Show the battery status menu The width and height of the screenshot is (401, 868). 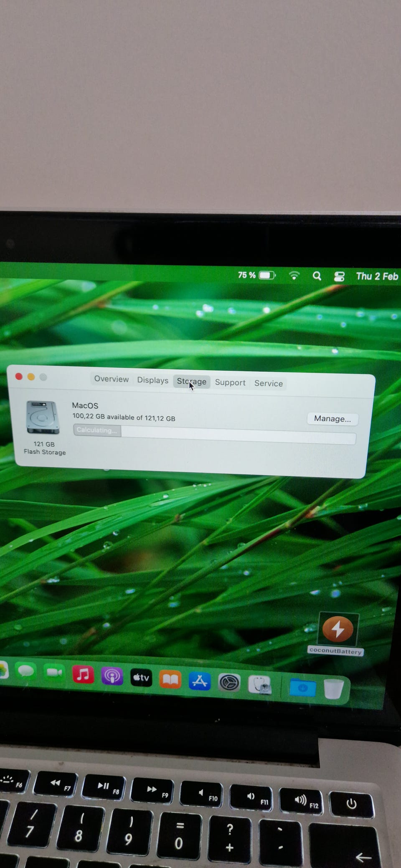tap(266, 275)
